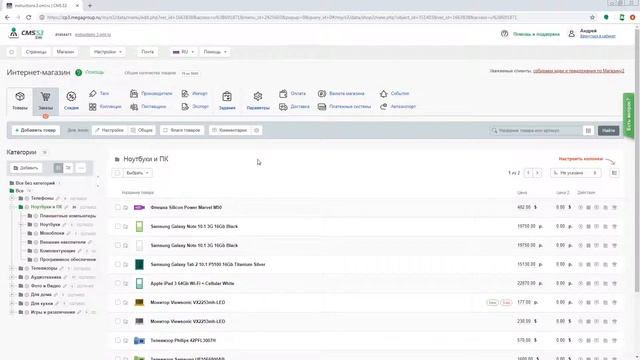Click the Комментарии button

coord(230,130)
